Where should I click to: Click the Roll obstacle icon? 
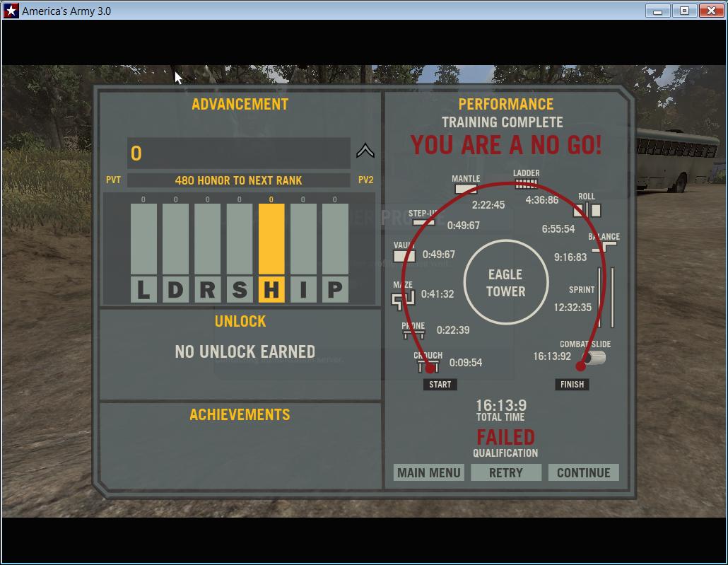(x=587, y=211)
